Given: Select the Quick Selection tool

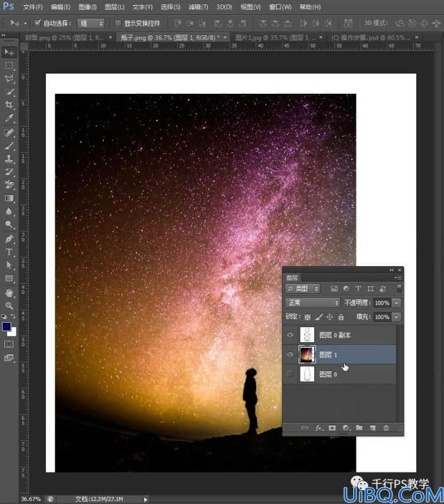Looking at the screenshot, I should pos(9,92).
